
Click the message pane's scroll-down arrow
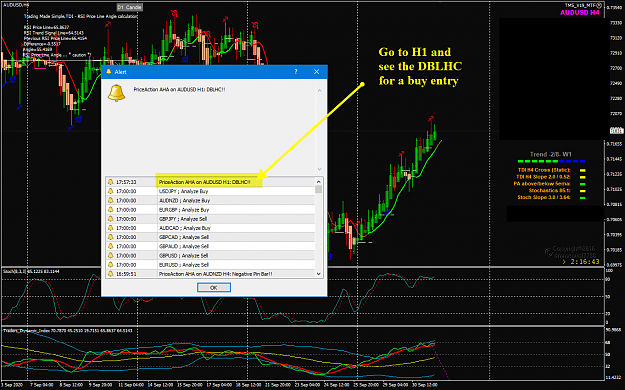(x=319, y=169)
